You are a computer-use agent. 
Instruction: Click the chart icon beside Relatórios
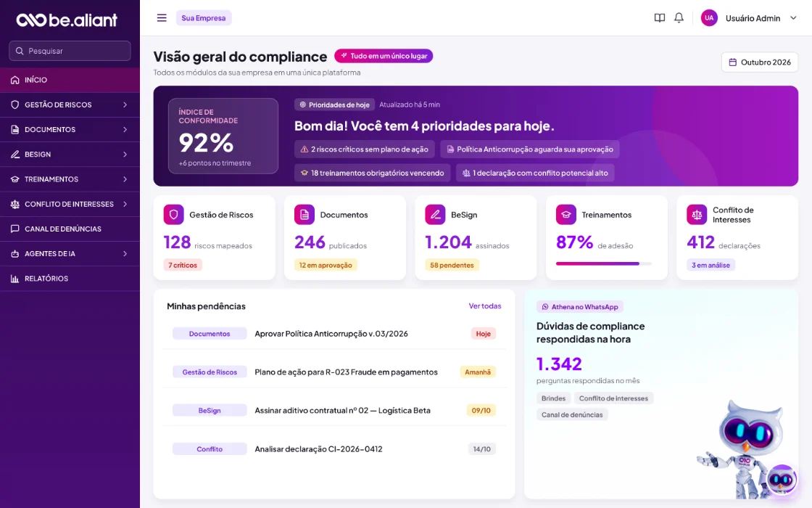[15, 279]
